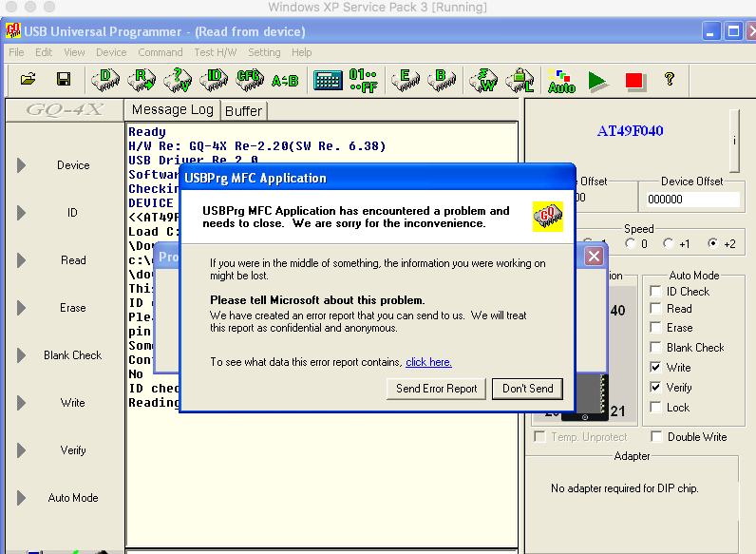Click the Save floppy disk icon

(64, 80)
